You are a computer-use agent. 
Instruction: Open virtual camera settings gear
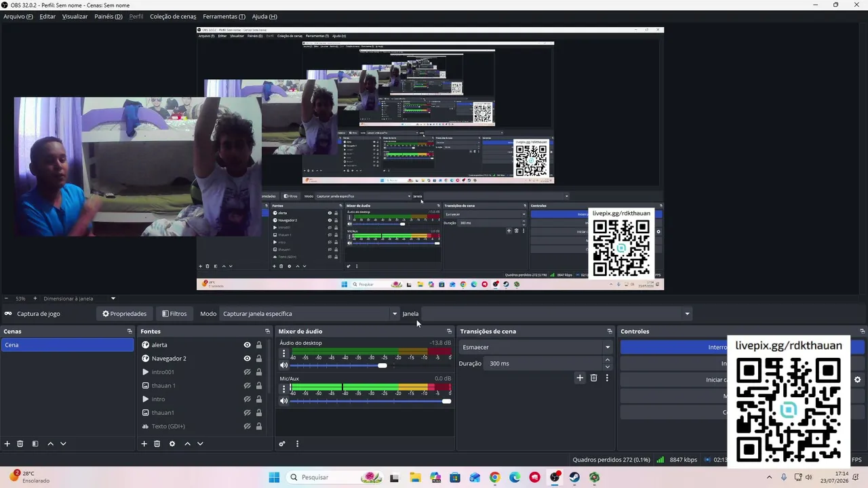pos(857,380)
